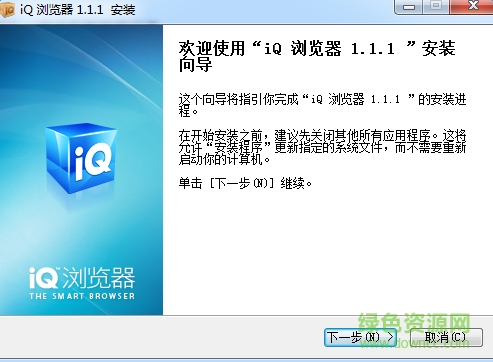Click the paragraph starting 在开始安装之前
Screen dimensions: 493x362
click(x=322, y=147)
